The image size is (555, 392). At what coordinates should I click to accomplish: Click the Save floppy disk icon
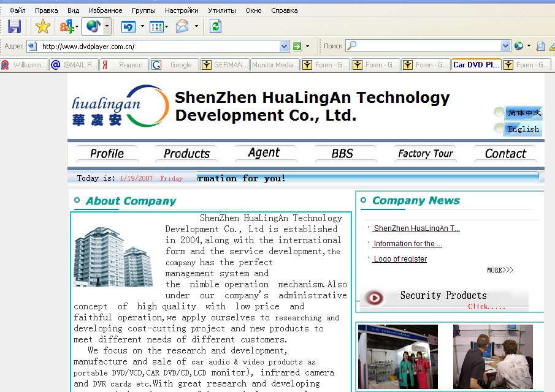click(x=14, y=26)
